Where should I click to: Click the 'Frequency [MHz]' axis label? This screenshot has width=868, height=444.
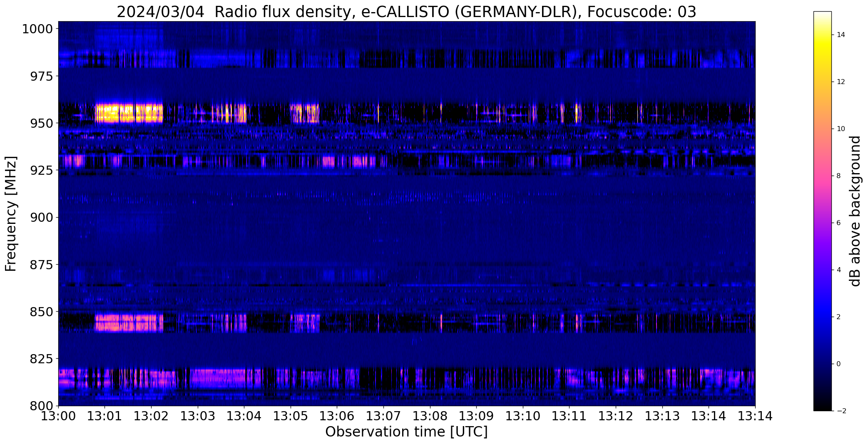(x=11, y=213)
